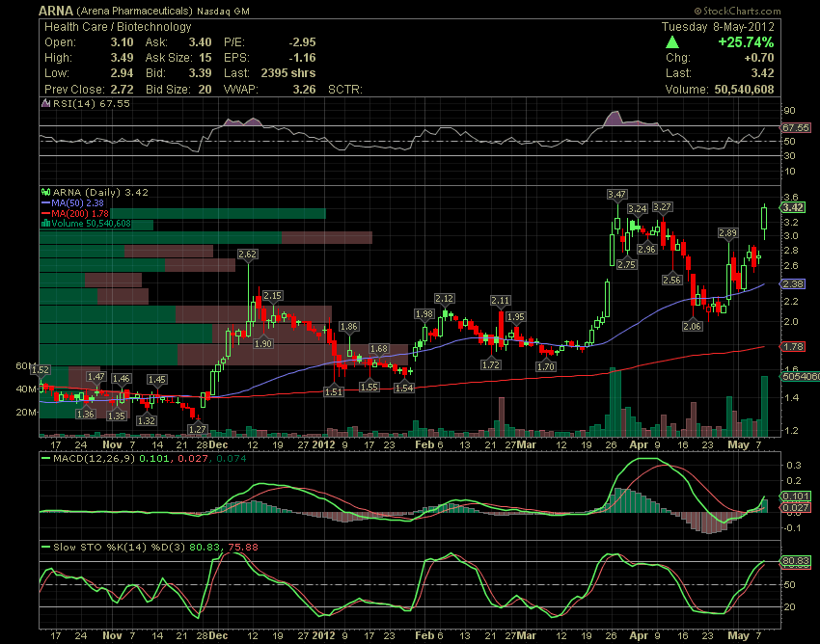This screenshot has height=644, width=820.
Task: Click the VWAP value 3.26
Action: [x=304, y=90]
